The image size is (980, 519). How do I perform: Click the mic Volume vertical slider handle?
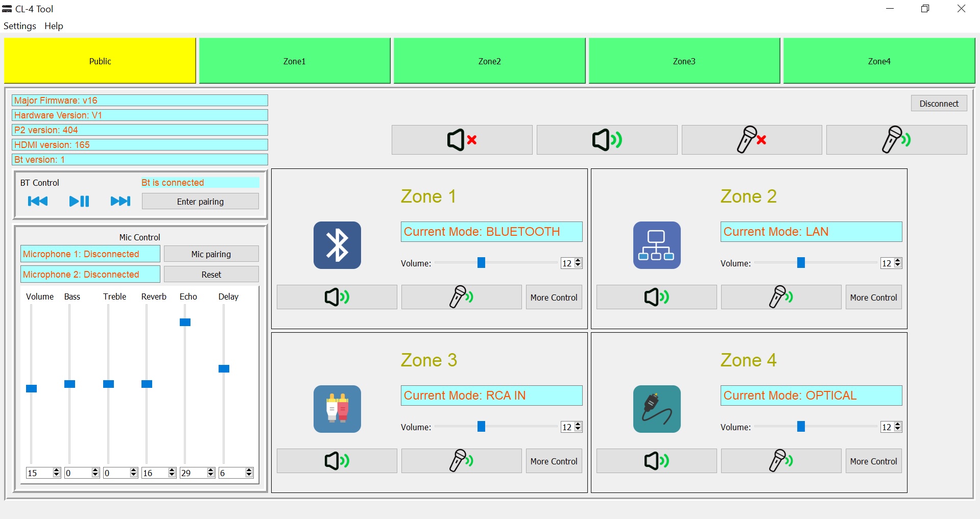31,388
